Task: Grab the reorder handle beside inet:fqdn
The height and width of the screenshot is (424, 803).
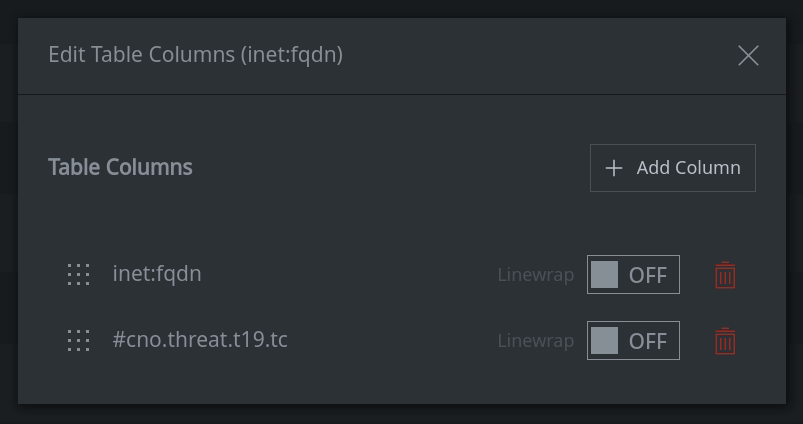Action: click(78, 274)
